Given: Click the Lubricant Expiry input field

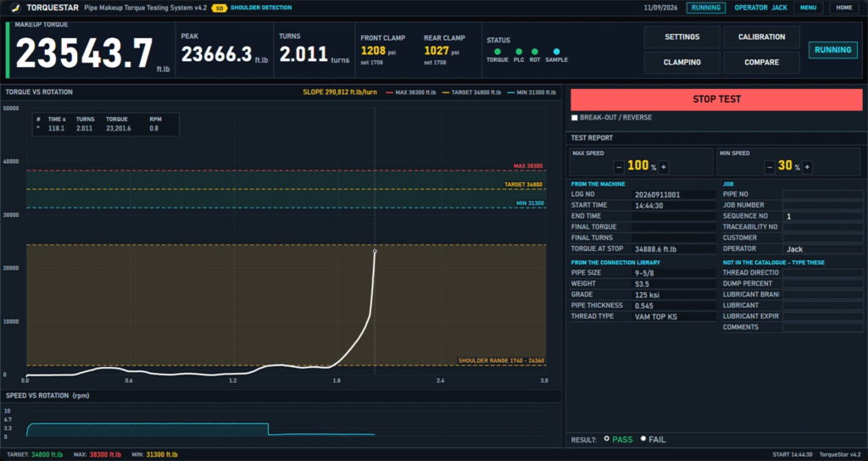Looking at the screenshot, I should 822,317.
